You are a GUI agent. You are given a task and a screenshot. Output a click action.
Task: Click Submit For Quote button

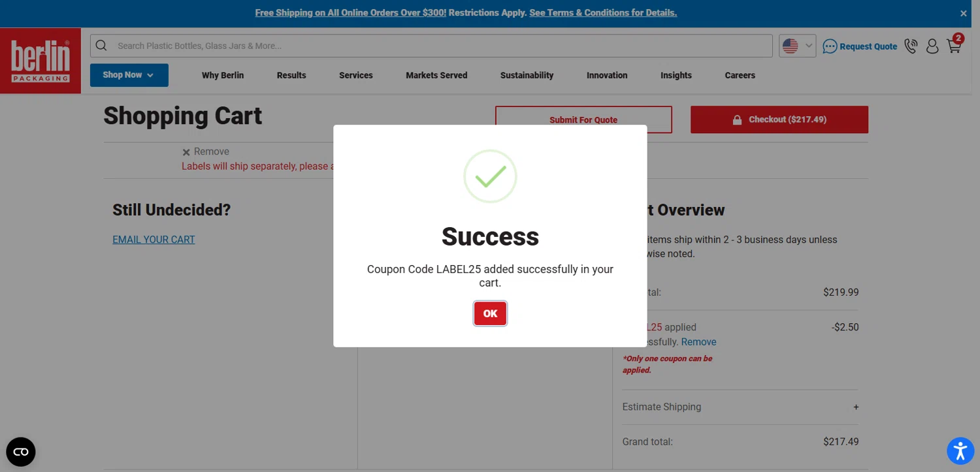click(x=583, y=119)
